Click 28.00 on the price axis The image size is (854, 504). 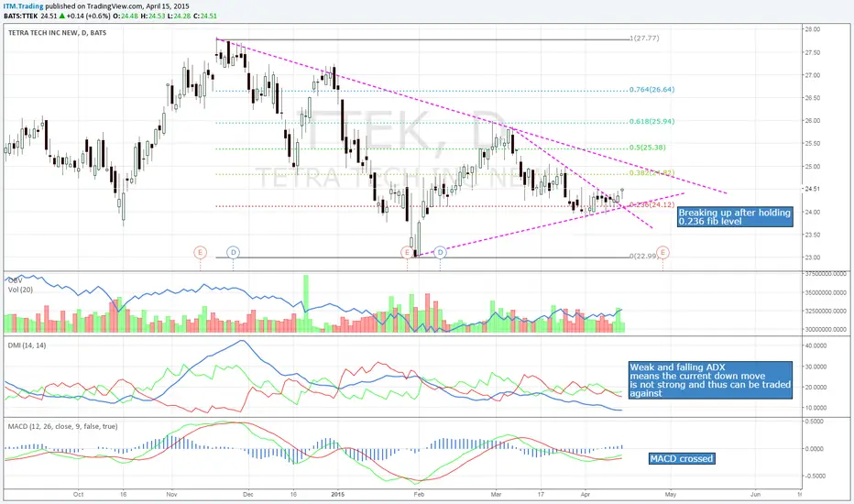coord(812,29)
